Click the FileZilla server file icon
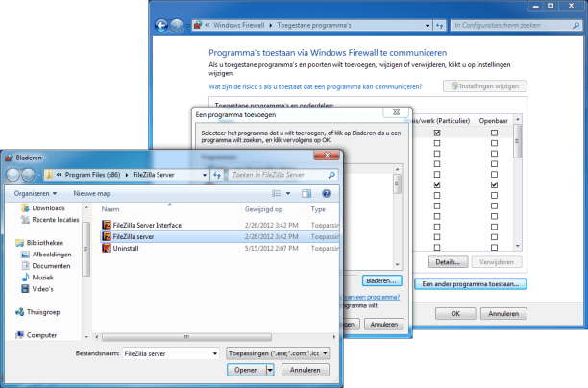The image size is (588, 388). click(107, 236)
